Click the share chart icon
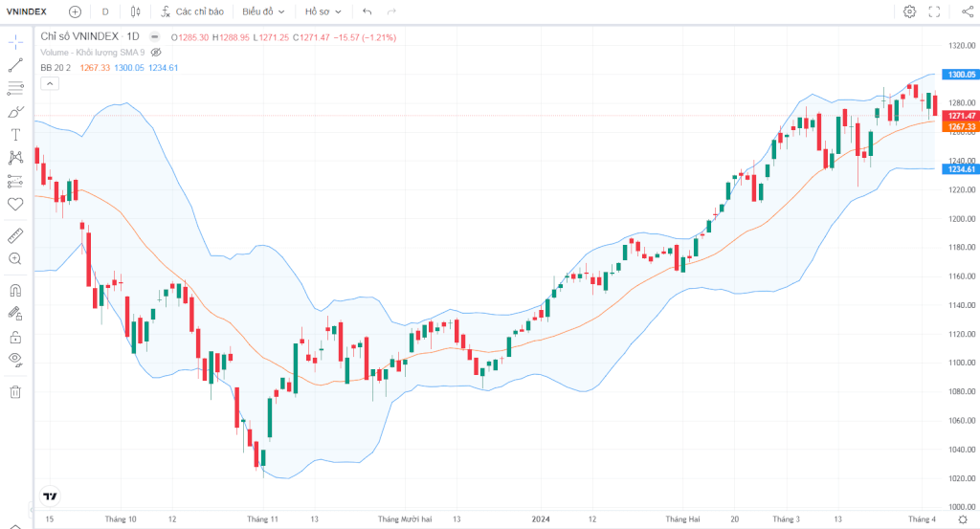The width and height of the screenshot is (980, 529). pyautogui.click(x=967, y=11)
